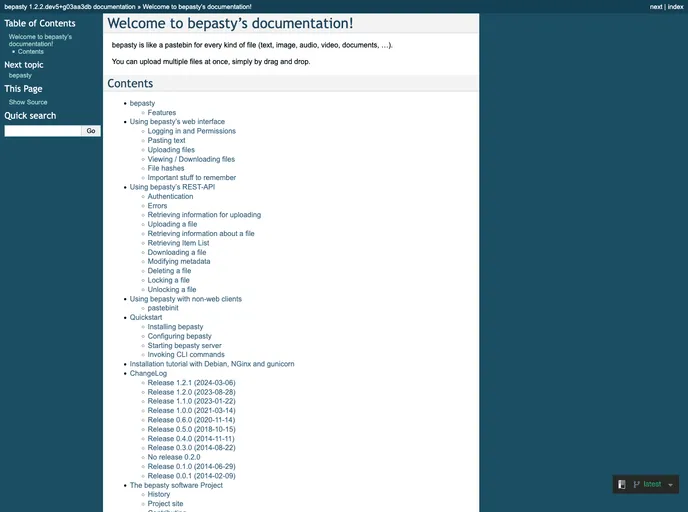The width and height of the screenshot is (688, 512).
Task: Open 'The bepasty software Project'
Action: [176, 485]
